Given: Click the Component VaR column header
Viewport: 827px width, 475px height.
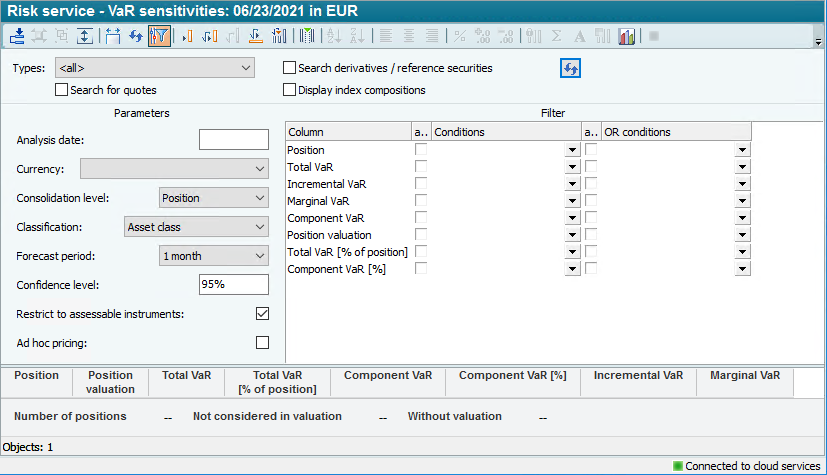Looking at the screenshot, I should click(x=388, y=376).
